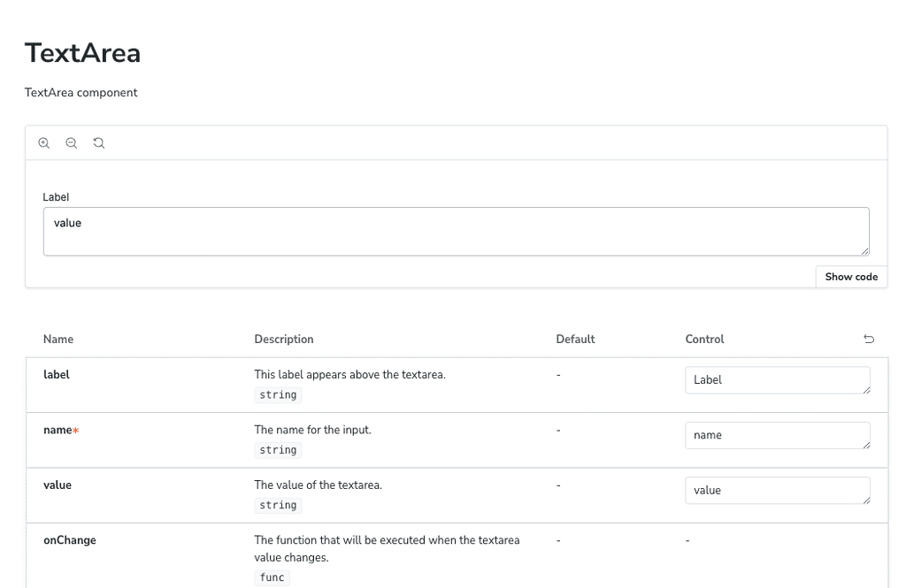Click the Name column header
The height and width of the screenshot is (588, 906).
[58, 339]
